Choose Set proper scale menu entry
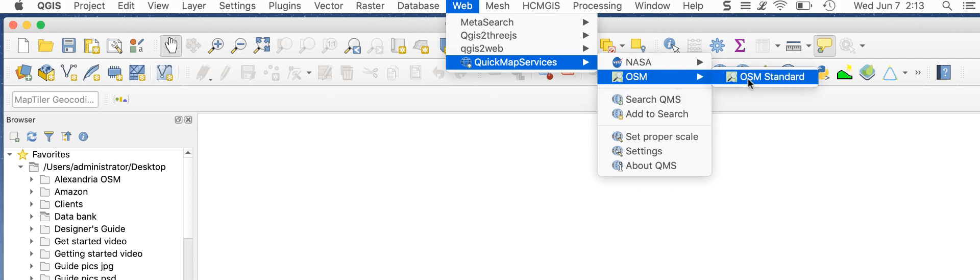 click(x=654, y=137)
